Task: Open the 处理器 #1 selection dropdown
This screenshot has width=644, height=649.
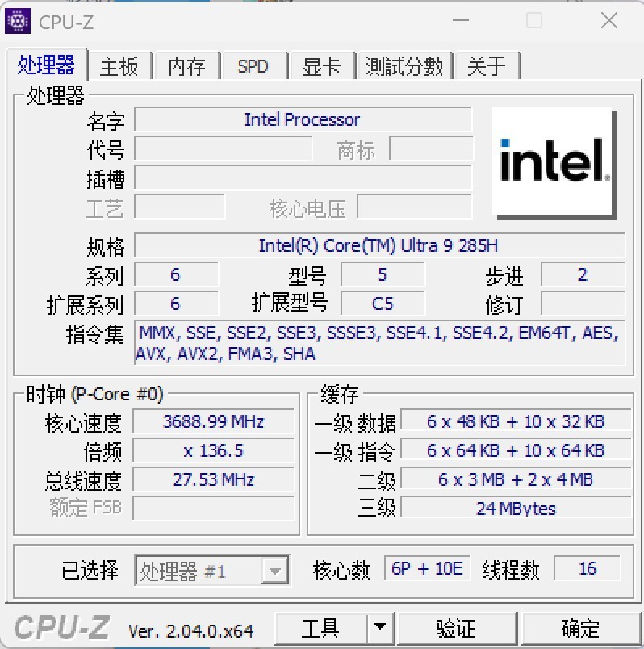Action: pyautogui.click(x=212, y=571)
